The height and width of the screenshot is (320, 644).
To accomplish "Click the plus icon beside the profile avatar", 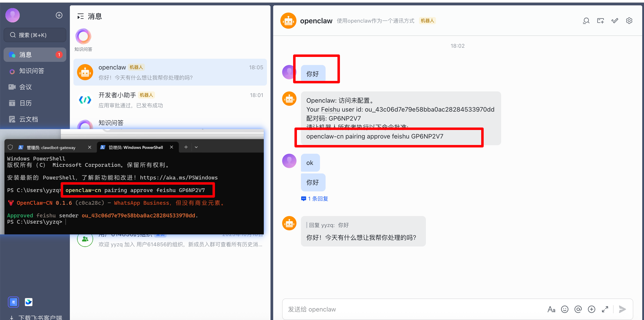I will (59, 15).
